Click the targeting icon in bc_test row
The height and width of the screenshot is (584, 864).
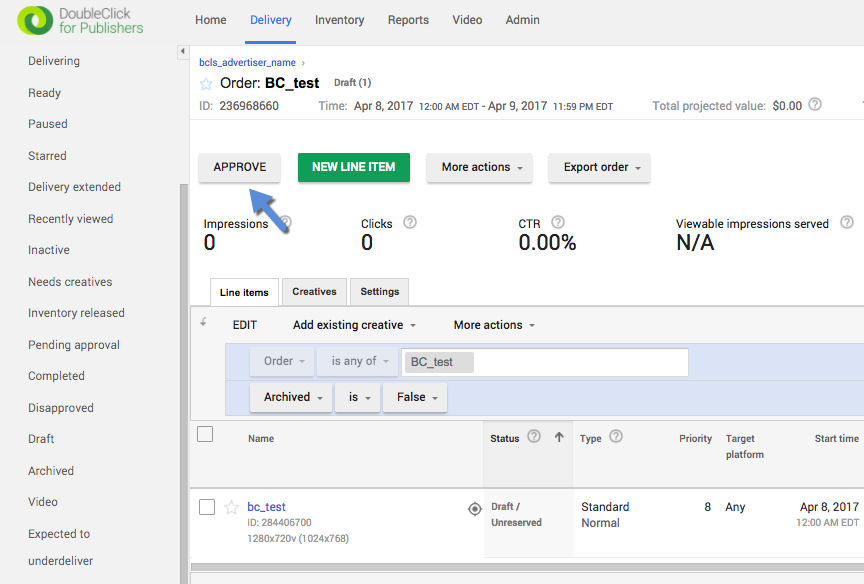click(475, 509)
